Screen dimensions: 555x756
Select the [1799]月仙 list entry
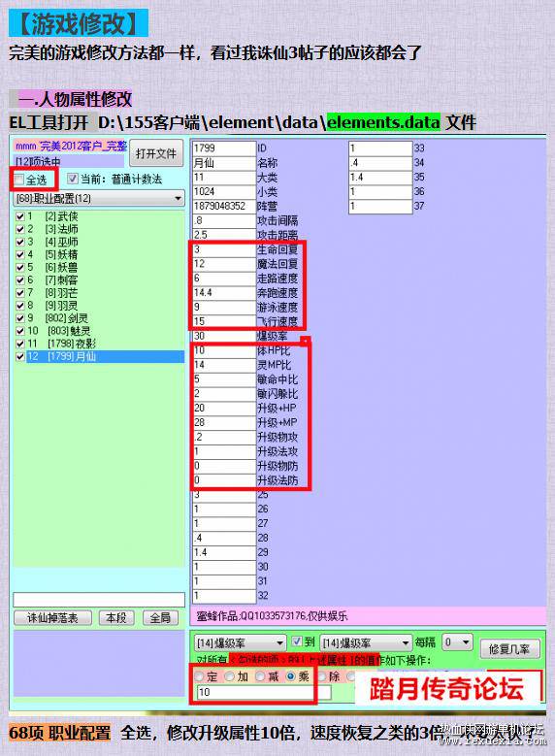[x=105, y=356]
